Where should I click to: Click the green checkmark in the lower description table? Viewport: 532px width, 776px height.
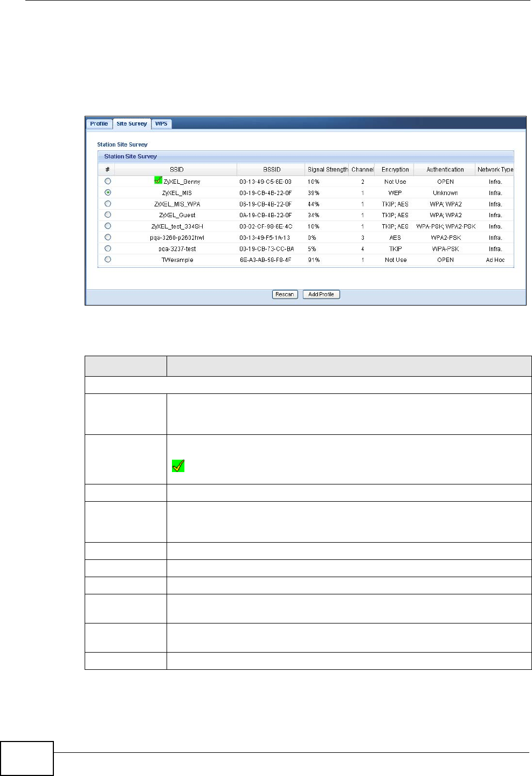[178, 466]
